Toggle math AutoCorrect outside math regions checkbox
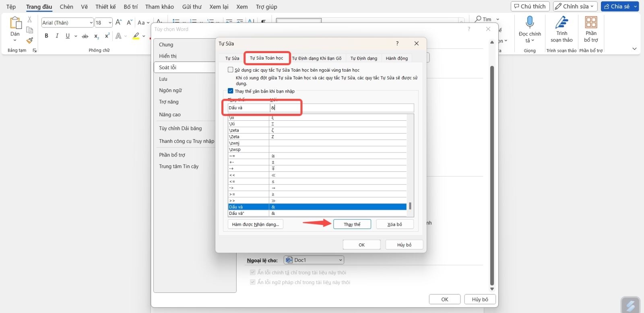644x313 pixels. (231, 70)
